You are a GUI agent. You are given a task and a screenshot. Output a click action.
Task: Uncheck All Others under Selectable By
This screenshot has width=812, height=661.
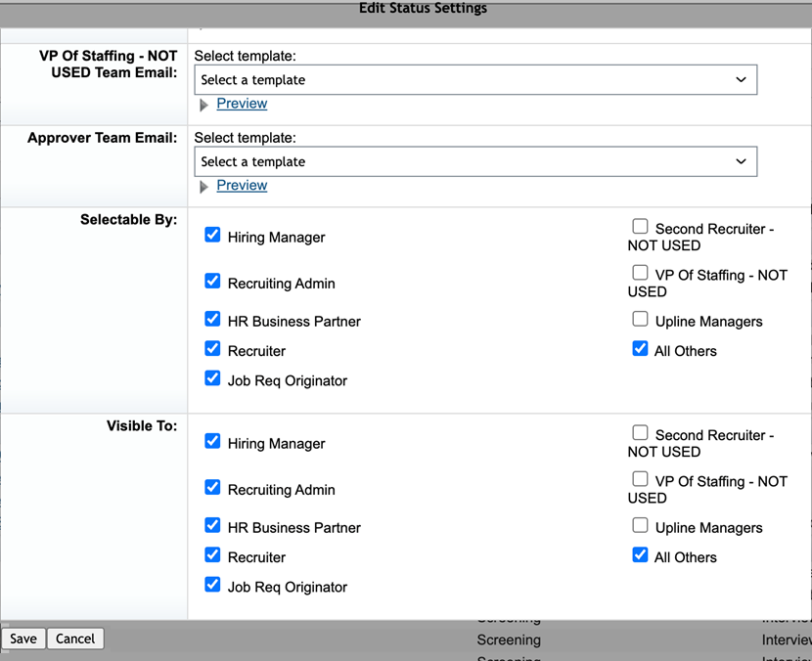[640, 348]
